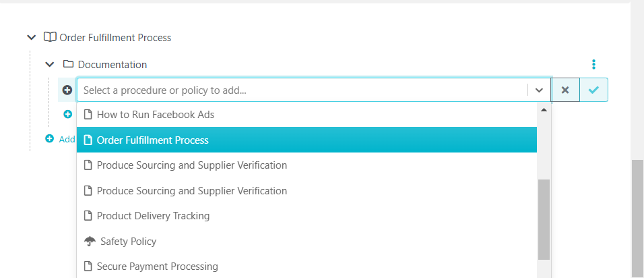Open the three-dot menu for Documentation

(593, 64)
